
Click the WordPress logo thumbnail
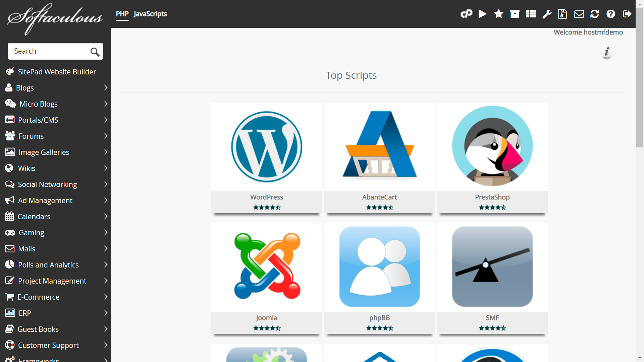[x=267, y=146]
